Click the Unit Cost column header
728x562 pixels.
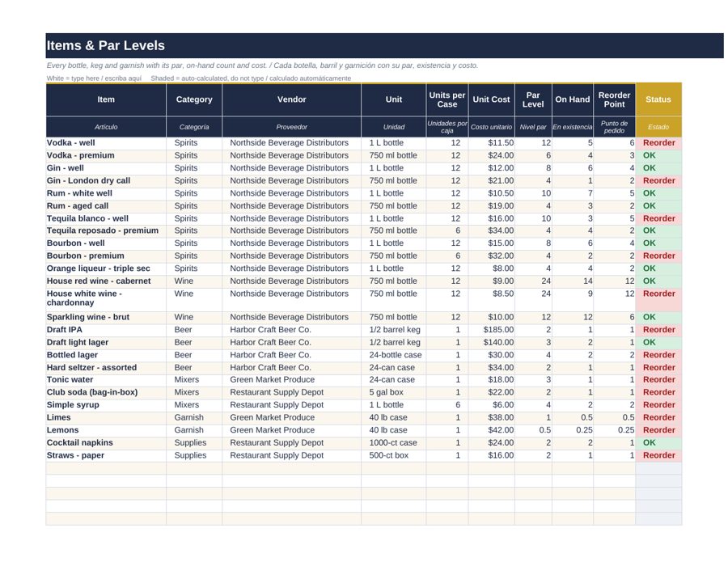click(x=491, y=99)
